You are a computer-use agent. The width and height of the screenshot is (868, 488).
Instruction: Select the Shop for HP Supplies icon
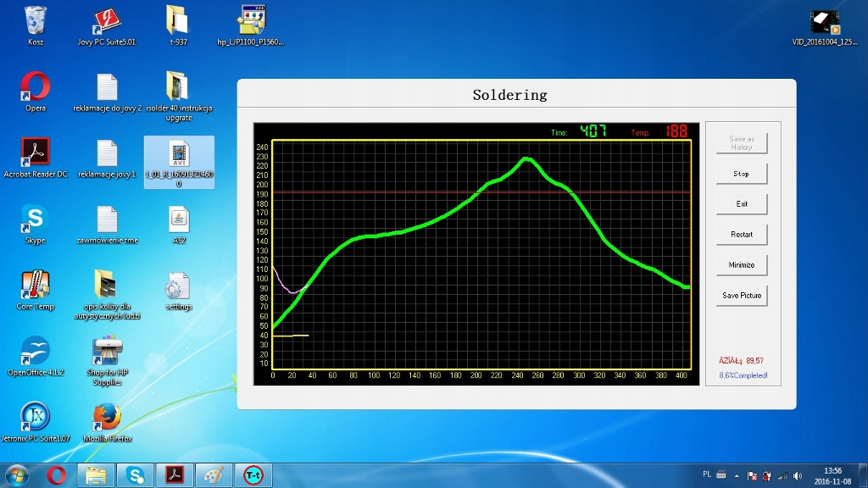pos(107,352)
